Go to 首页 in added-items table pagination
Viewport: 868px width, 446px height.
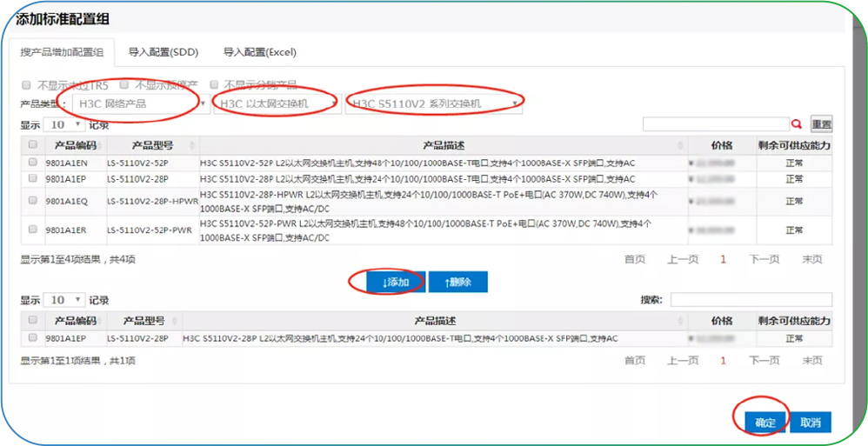click(x=635, y=360)
